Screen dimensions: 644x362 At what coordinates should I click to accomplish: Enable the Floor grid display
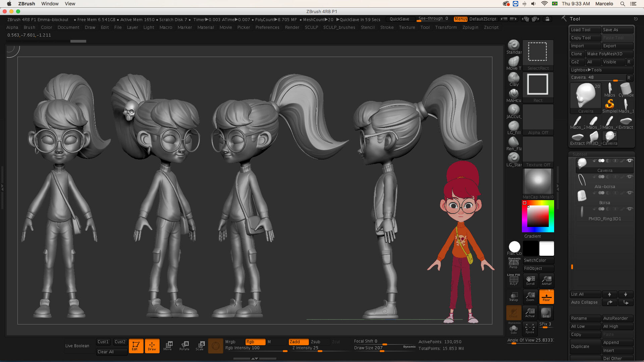point(546,296)
